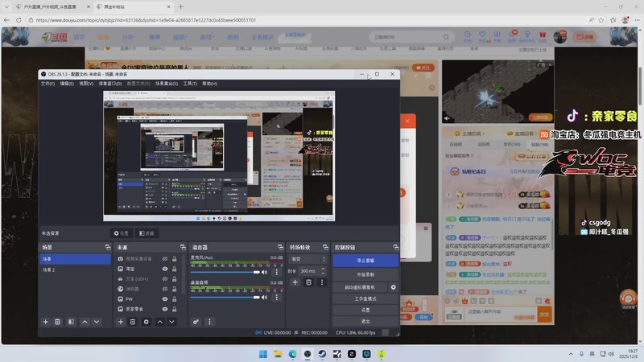This screenshot has width=644, height=362.
Task: Toggle lock on PW source
Action: tap(175, 299)
